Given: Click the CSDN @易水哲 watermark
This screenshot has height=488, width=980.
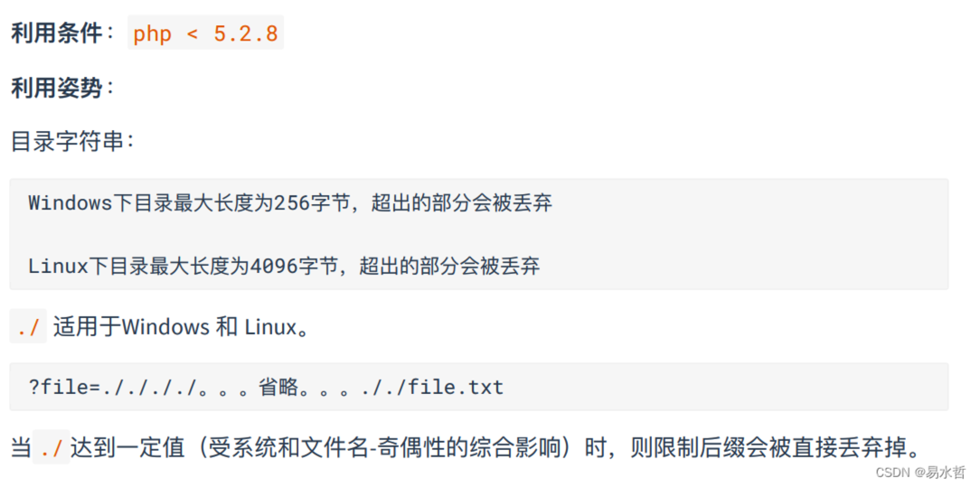Looking at the screenshot, I should [x=920, y=474].
